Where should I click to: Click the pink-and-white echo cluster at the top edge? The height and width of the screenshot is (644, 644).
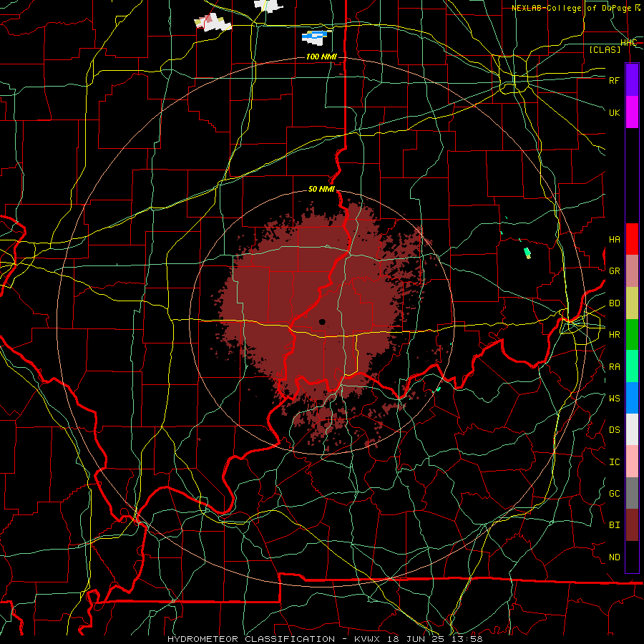pyautogui.click(x=213, y=23)
